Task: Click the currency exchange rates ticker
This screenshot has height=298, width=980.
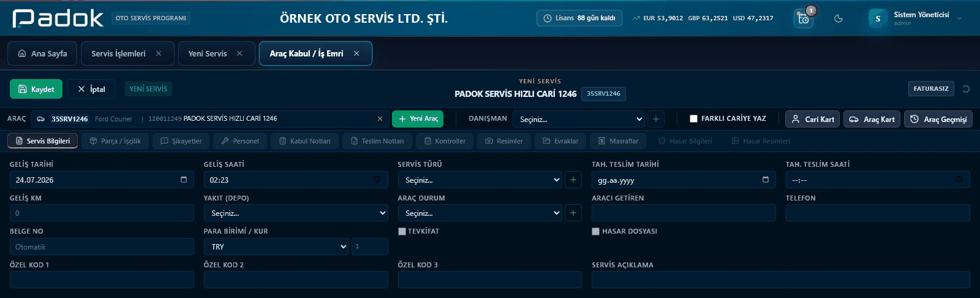Action: pyautogui.click(x=703, y=18)
